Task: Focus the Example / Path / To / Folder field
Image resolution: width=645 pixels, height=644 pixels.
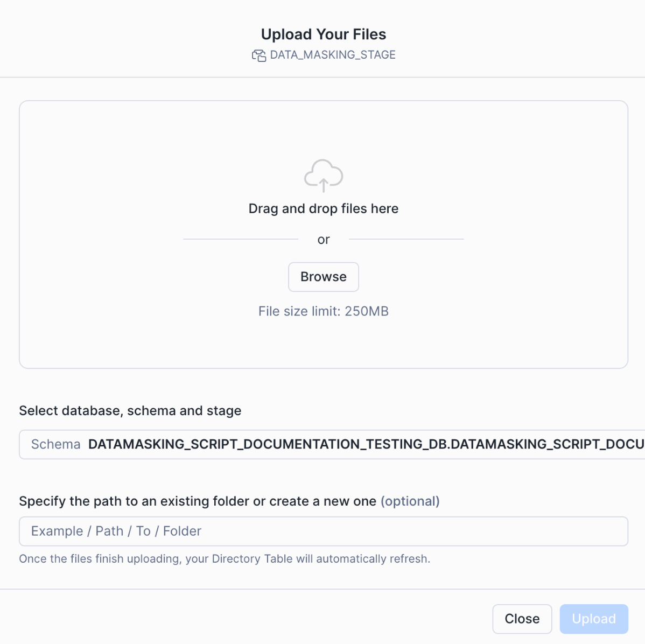Action: click(x=323, y=531)
